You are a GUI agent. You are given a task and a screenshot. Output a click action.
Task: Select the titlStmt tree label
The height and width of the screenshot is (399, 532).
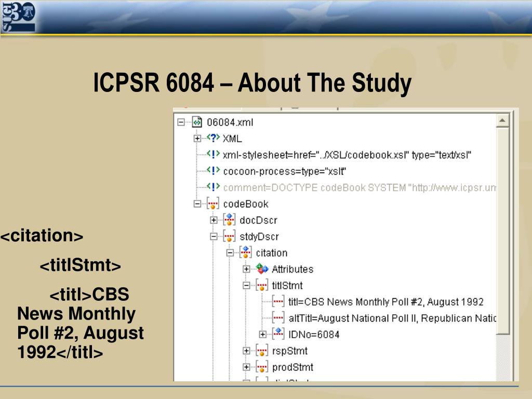coord(287,286)
